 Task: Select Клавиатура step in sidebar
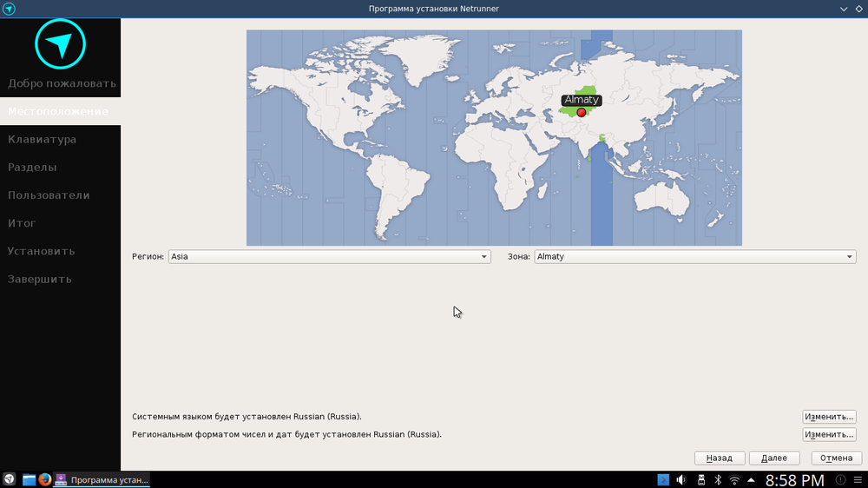tap(61, 139)
